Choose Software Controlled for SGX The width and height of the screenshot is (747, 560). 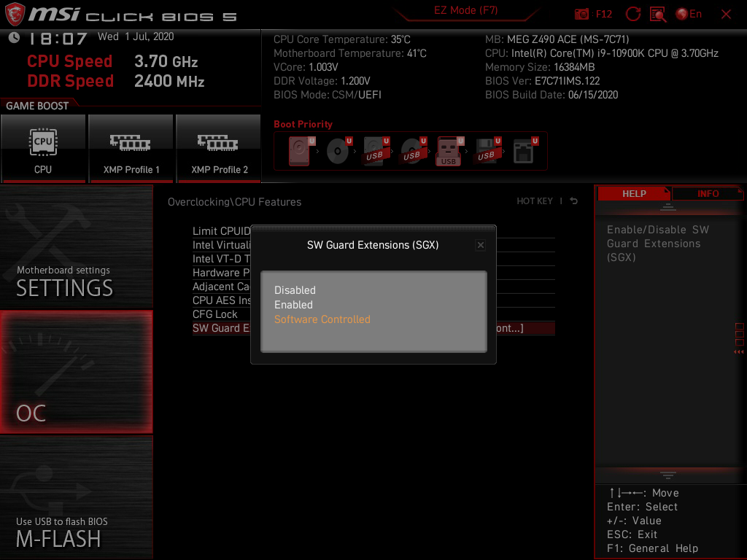(322, 319)
